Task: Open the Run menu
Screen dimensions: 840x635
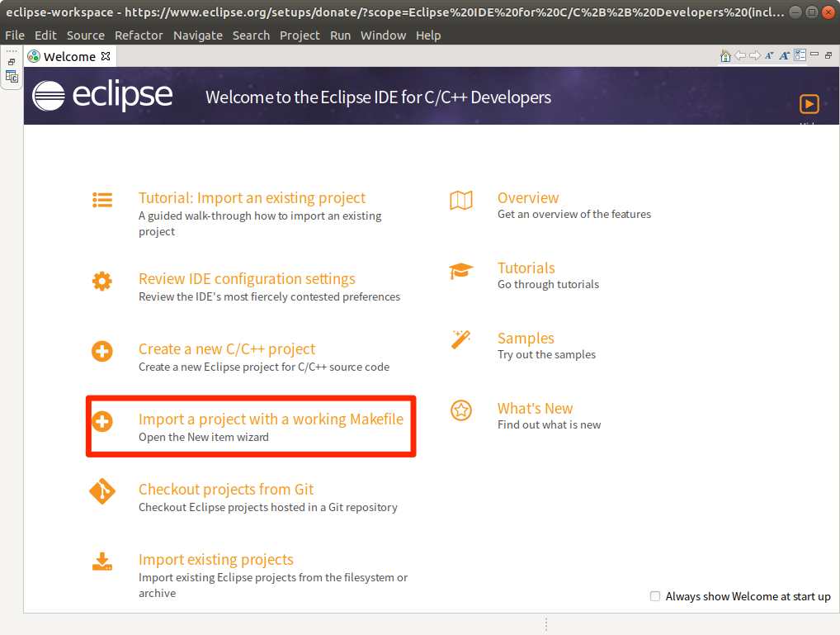Action: [x=340, y=36]
